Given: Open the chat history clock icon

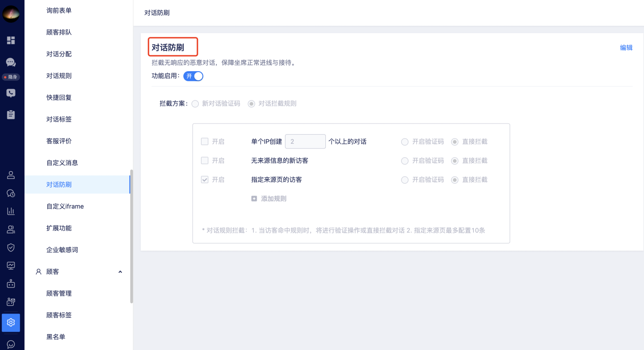Looking at the screenshot, I should tap(11, 193).
